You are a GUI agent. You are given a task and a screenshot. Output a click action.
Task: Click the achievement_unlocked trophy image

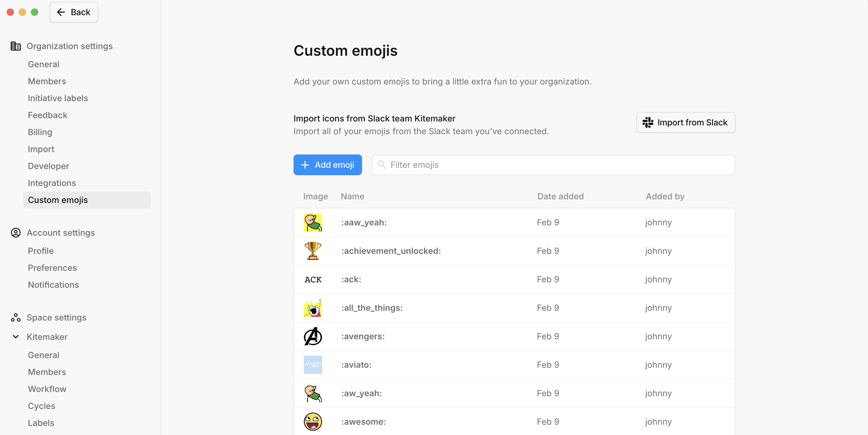pyautogui.click(x=313, y=251)
